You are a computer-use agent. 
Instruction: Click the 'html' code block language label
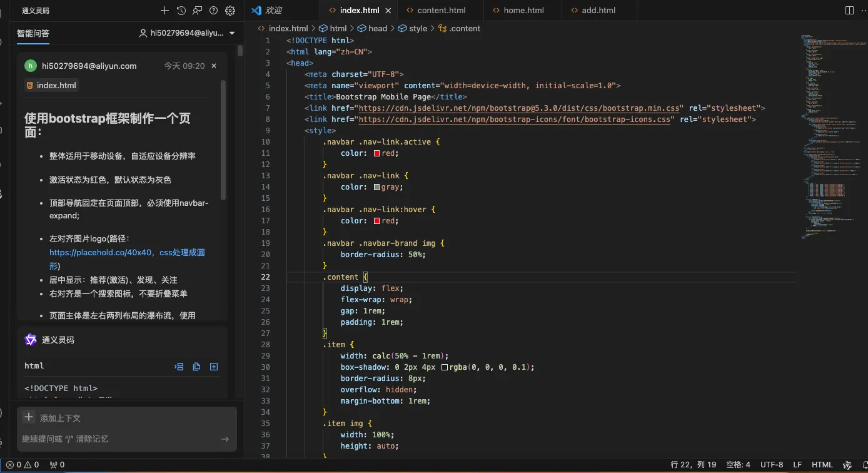pyautogui.click(x=34, y=366)
